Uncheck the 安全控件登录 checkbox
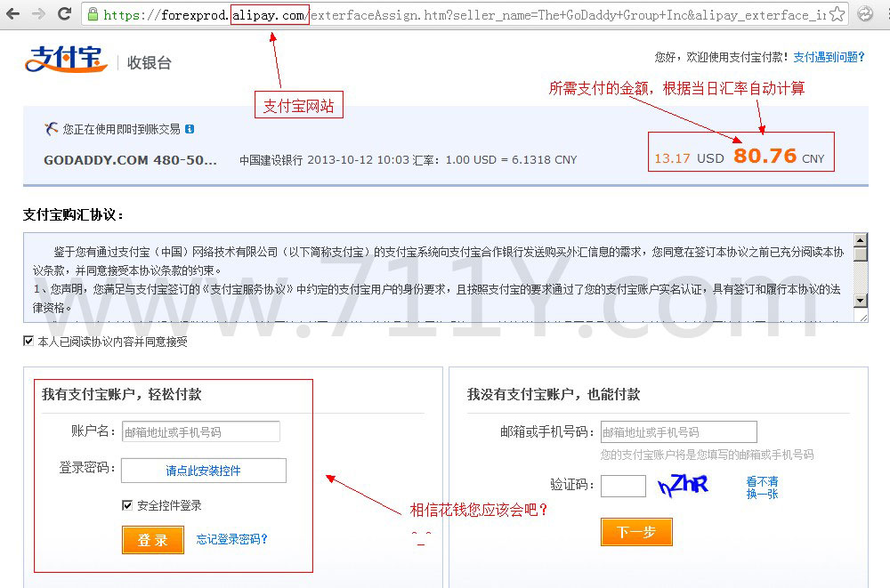 click(x=127, y=505)
